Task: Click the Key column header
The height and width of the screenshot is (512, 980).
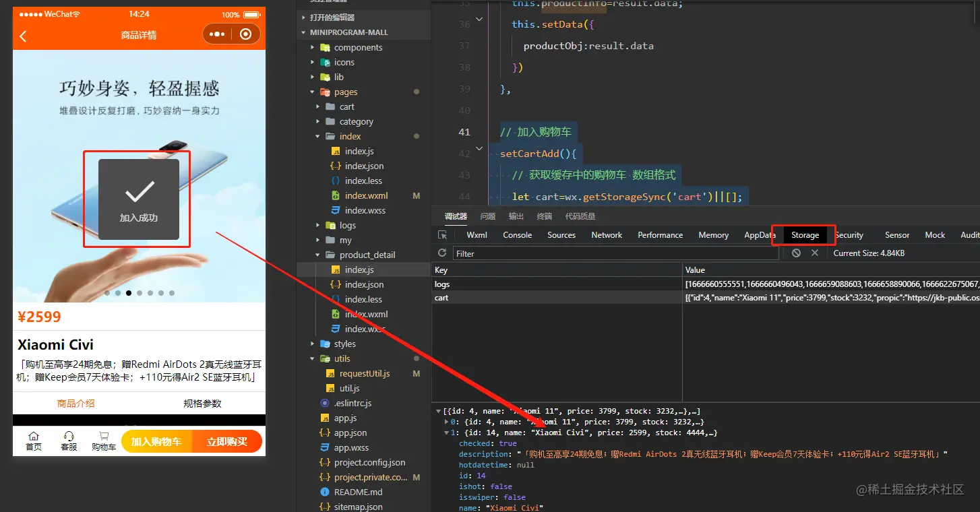Action: coord(557,269)
